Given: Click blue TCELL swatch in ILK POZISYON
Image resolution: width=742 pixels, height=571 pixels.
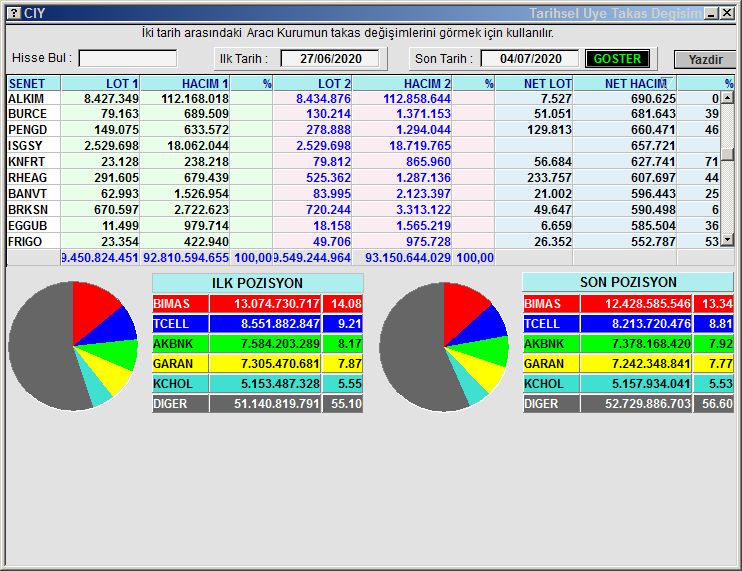Looking at the screenshot, I should coord(180,324).
